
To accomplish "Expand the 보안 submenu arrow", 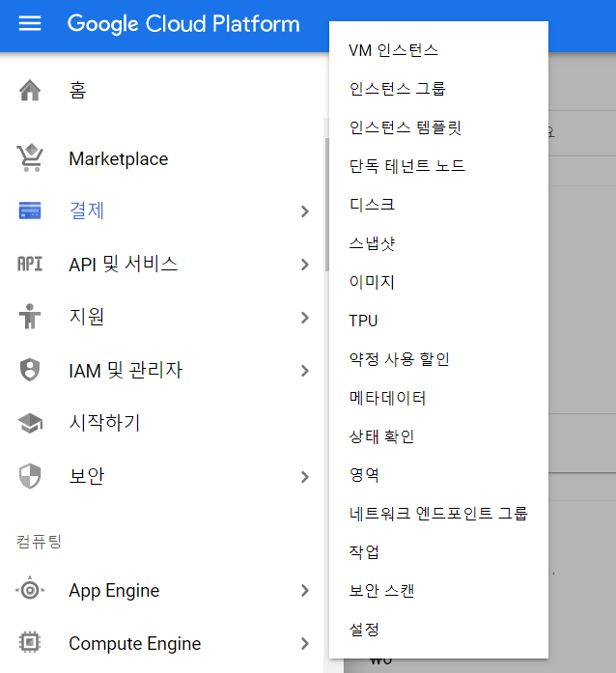I will point(305,477).
